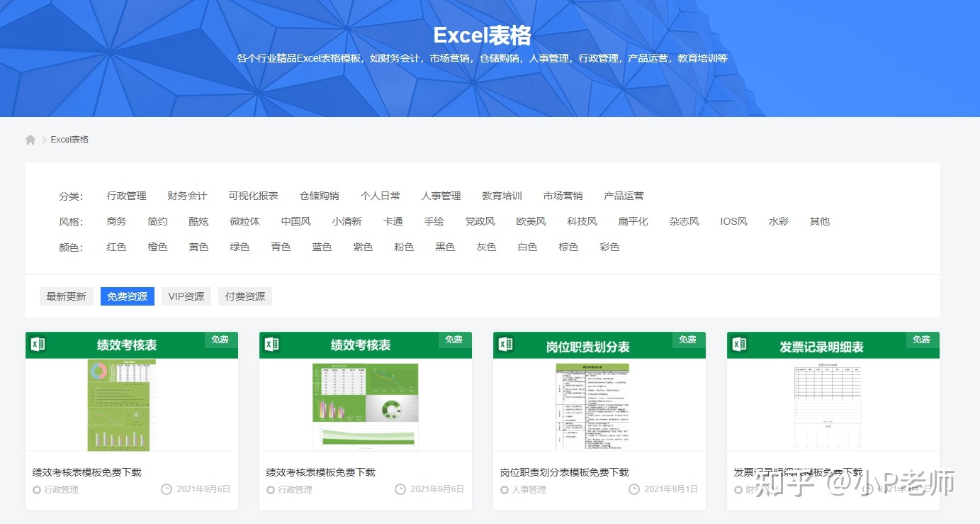Image resolution: width=980 pixels, height=524 pixels.
Task: Choose 简约 style filter
Action: (158, 221)
